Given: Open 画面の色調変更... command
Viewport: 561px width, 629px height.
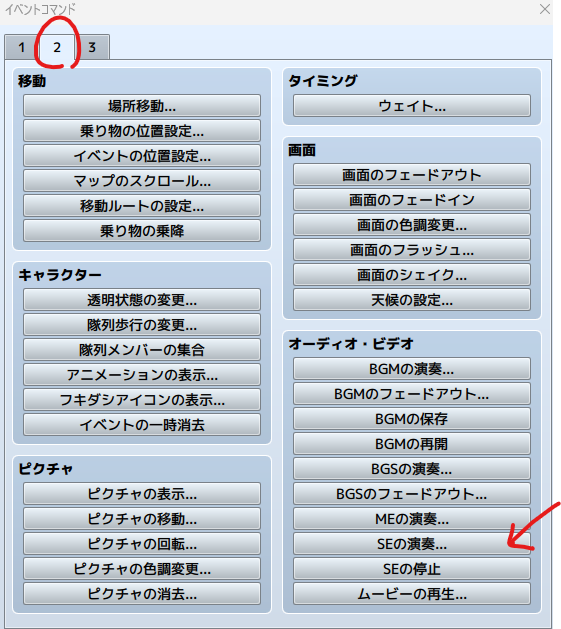Looking at the screenshot, I should tap(412, 224).
